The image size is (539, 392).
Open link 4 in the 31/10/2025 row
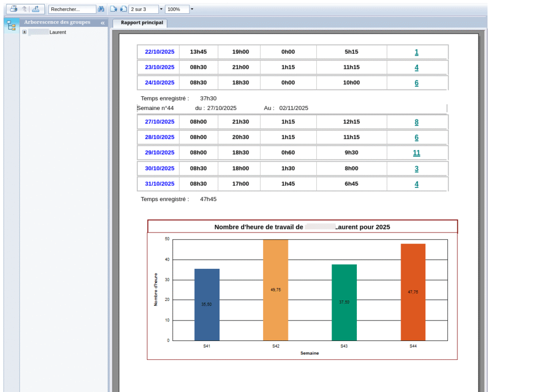pos(416,185)
